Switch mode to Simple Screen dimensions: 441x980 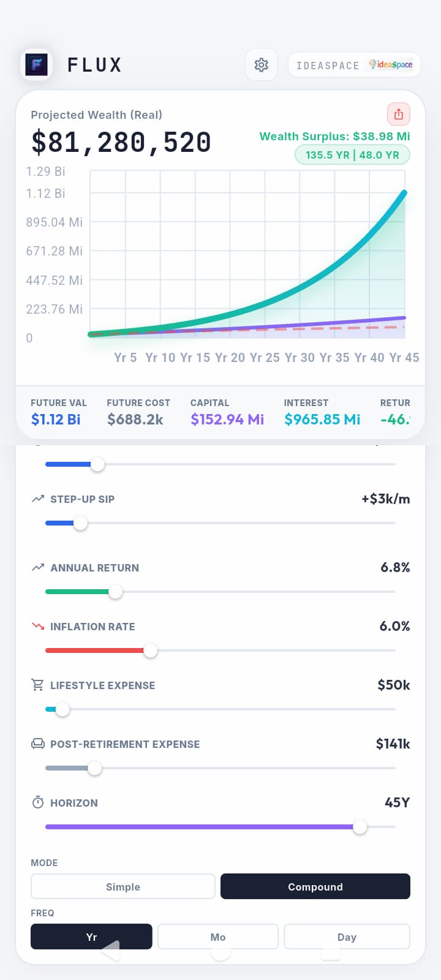123,886
